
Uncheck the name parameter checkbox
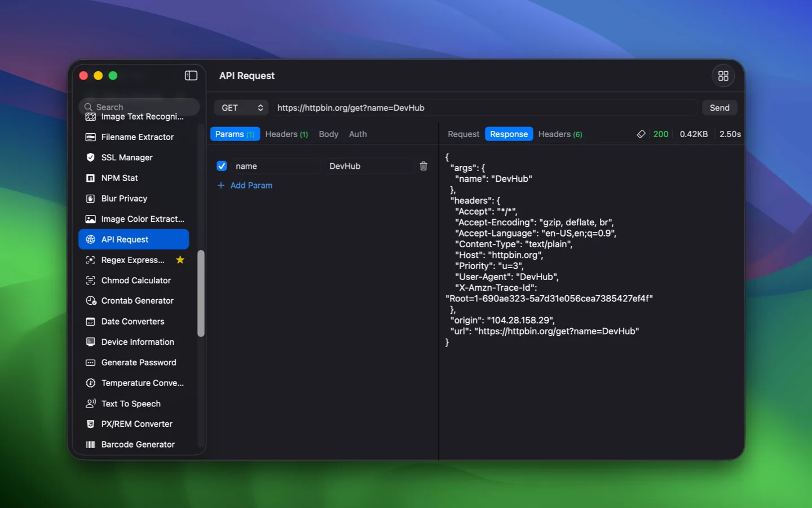222,166
